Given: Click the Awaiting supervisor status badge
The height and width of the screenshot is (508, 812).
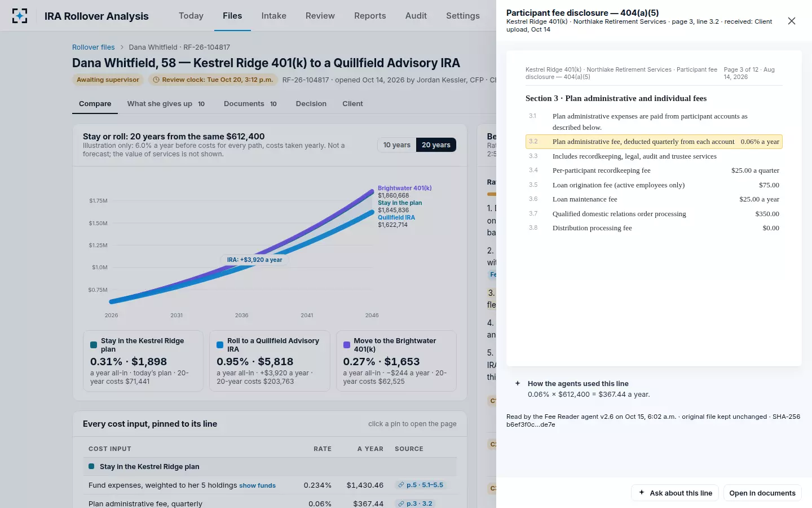Looking at the screenshot, I should coord(108,80).
